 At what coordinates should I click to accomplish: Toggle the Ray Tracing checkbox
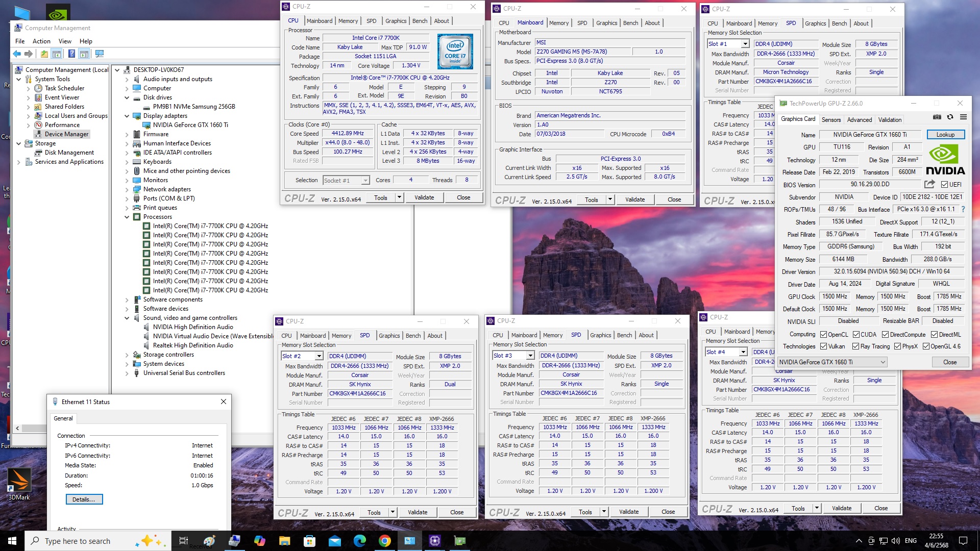[856, 346]
